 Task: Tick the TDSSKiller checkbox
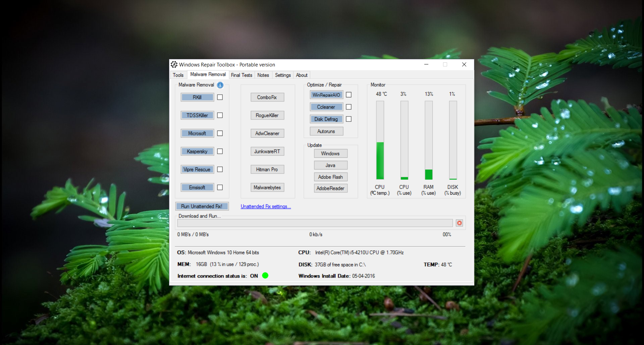click(x=220, y=115)
